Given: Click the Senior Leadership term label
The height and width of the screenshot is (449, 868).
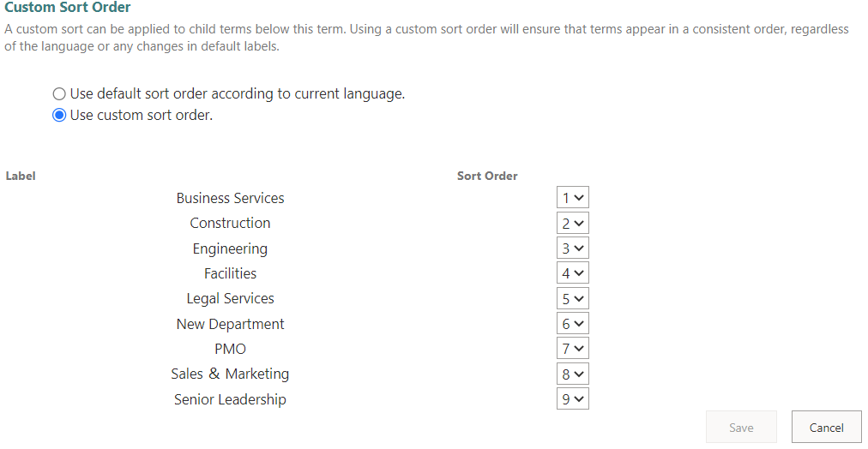Looking at the screenshot, I should 230,399.
